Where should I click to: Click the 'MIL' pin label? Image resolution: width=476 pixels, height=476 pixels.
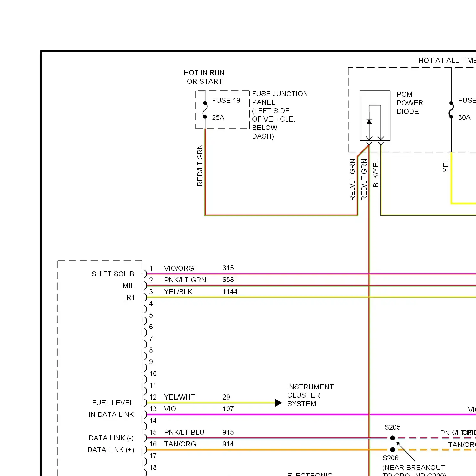click(x=128, y=286)
